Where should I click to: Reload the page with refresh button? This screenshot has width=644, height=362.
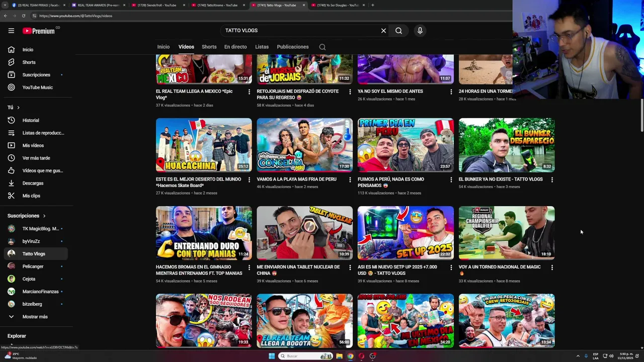(x=23, y=16)
